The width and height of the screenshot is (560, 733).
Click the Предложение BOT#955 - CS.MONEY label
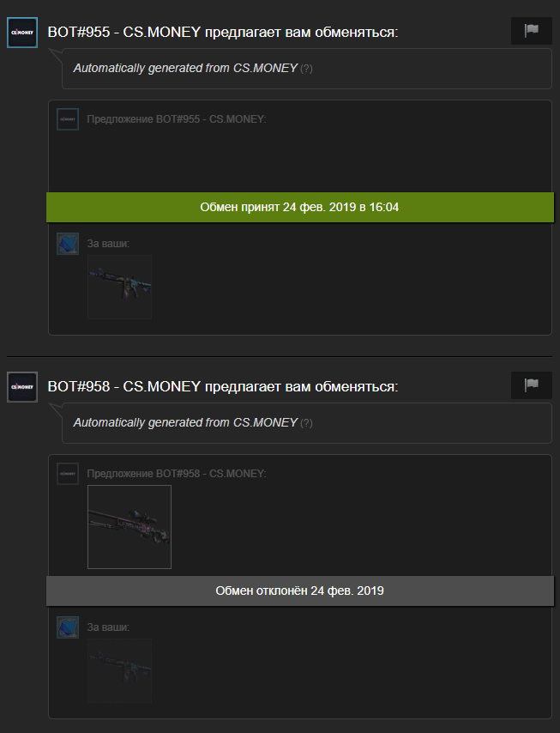pyautogui.click(x=177, y=119)
